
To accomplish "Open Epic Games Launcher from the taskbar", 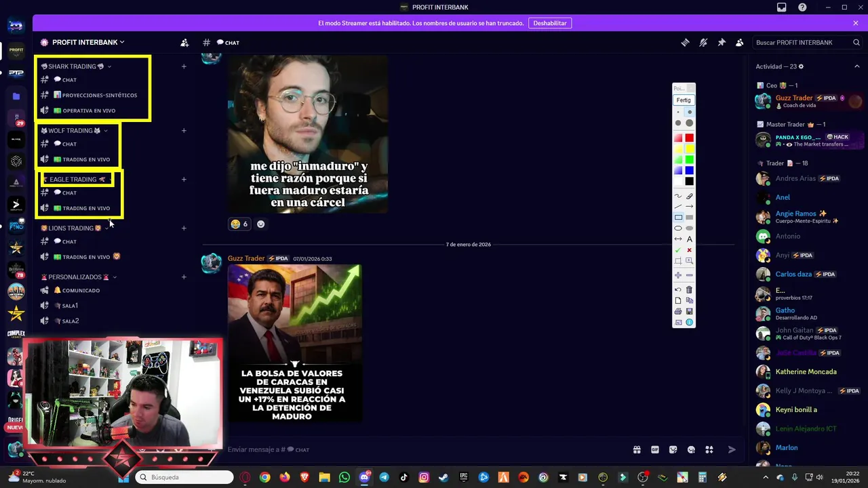I will (464, 477).
